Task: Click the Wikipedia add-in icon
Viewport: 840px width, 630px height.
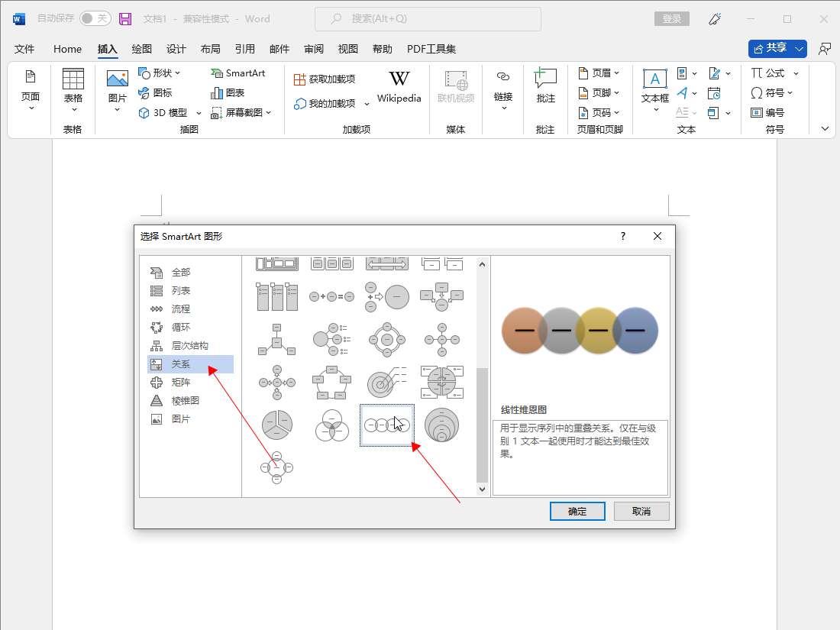Action: coord(399,86)
